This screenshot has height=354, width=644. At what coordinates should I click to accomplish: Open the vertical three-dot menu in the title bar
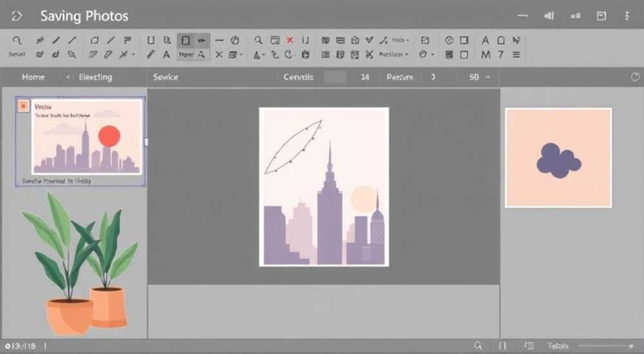[627, 15]
